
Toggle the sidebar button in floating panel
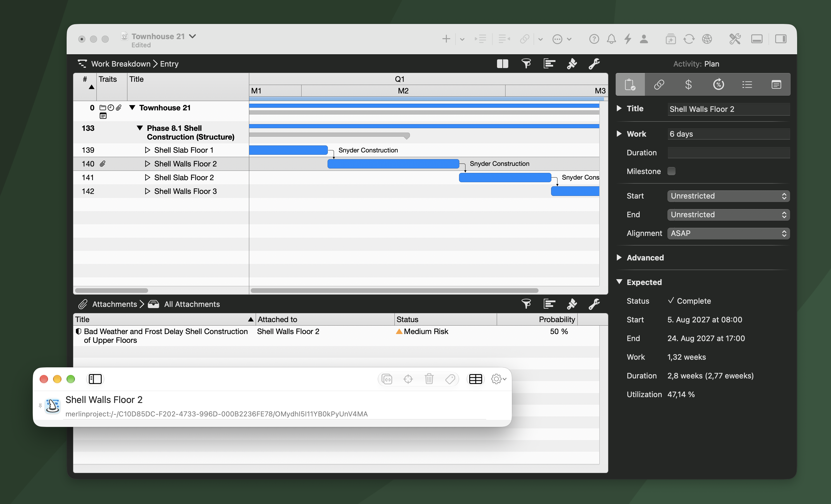click(x=95, y=379)
